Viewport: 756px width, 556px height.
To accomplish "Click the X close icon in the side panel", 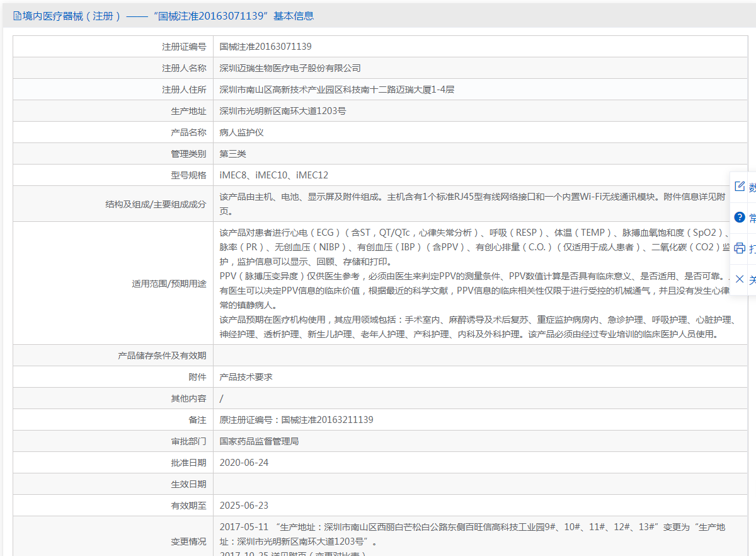I will click(x=740, y=279).
